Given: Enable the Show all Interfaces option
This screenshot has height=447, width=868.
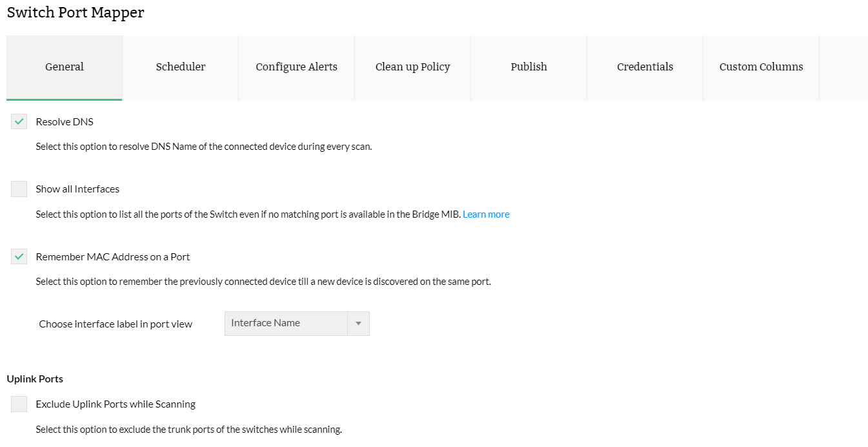Looking at the screenshot, I should (19, 189).
